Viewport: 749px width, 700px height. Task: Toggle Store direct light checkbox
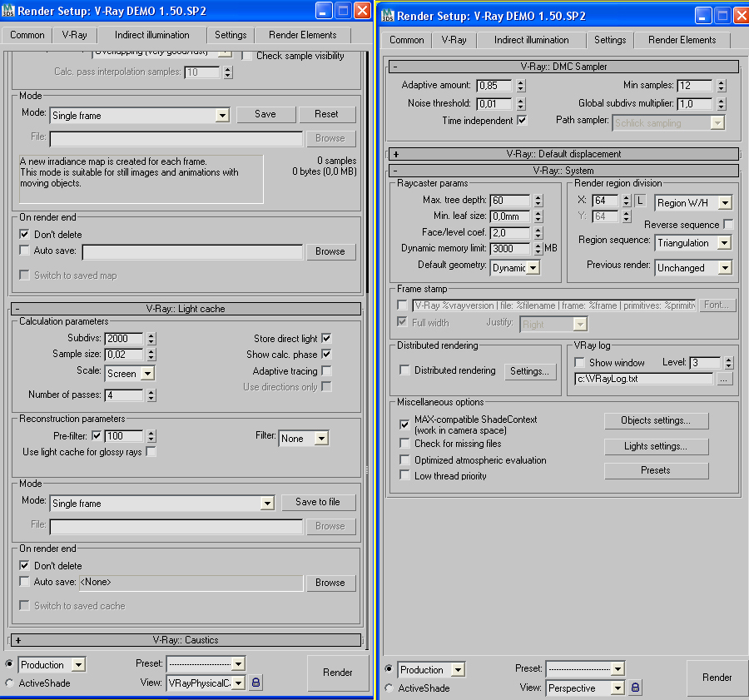(327, 338)
